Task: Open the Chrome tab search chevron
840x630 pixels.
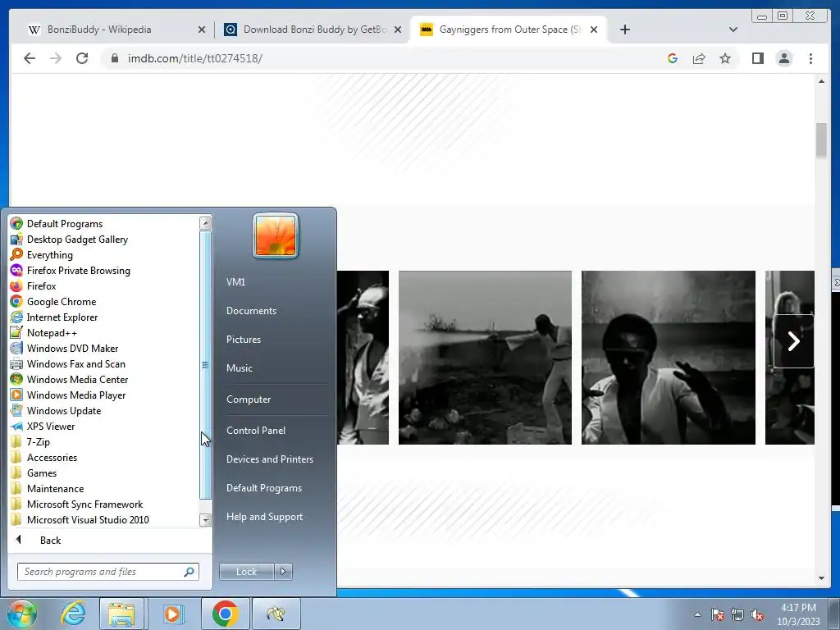Action: pyautogui.click(x=733, y=30)
